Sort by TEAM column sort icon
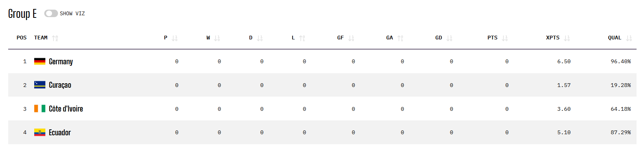Screen dimensions: 644x168 coord(55,38)
